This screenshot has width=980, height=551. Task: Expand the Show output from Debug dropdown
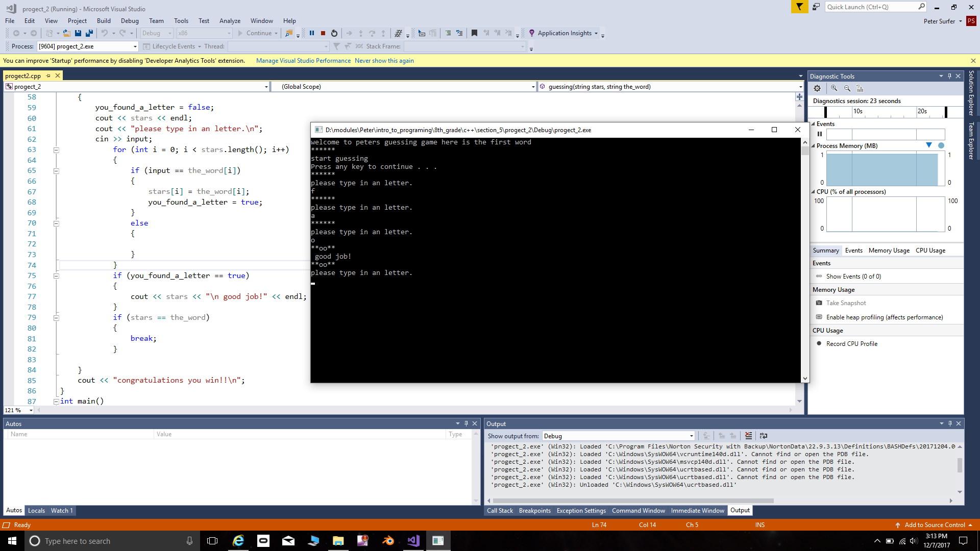click(x=691, y=436)
